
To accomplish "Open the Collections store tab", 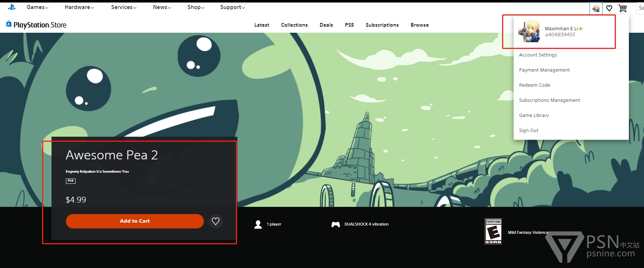I will pos(294,25).
